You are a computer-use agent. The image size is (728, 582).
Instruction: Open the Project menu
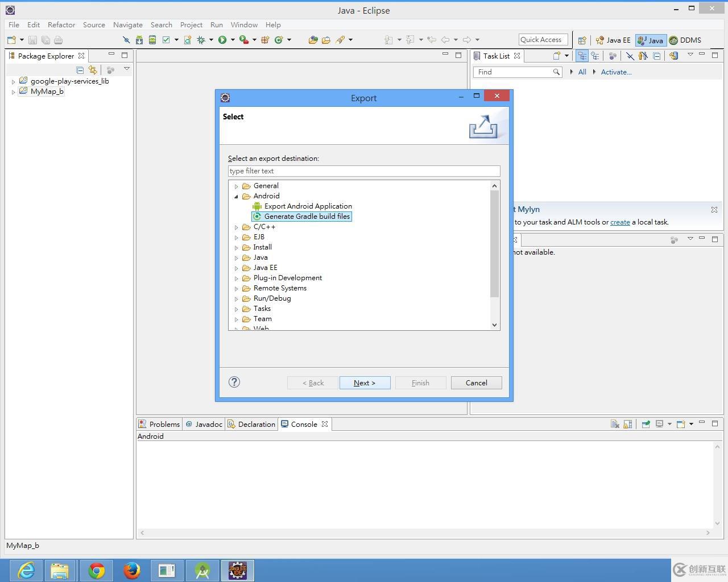pyautogui.click(x=191, y=24)
